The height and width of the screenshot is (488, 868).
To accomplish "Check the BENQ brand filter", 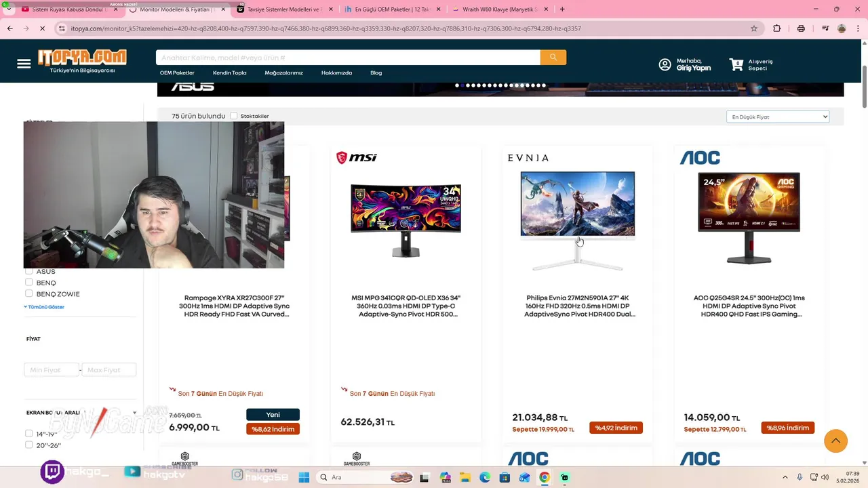I will [28, 282].
